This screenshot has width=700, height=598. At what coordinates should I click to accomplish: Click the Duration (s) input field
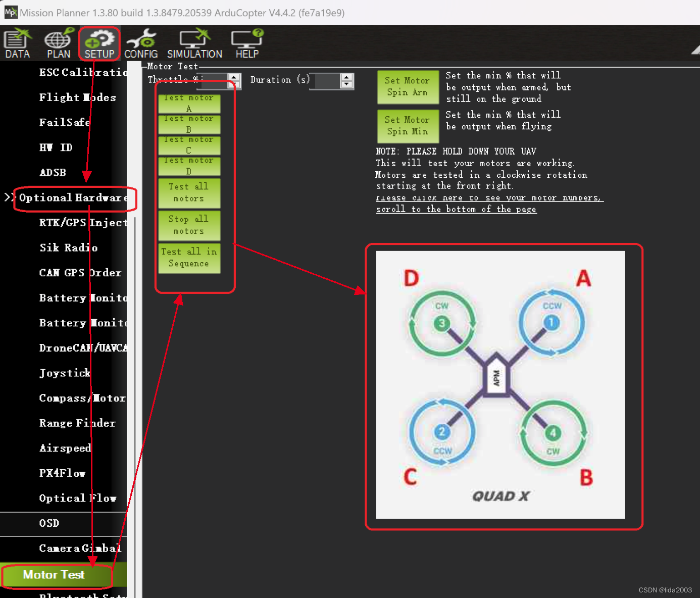coord(325,81)
